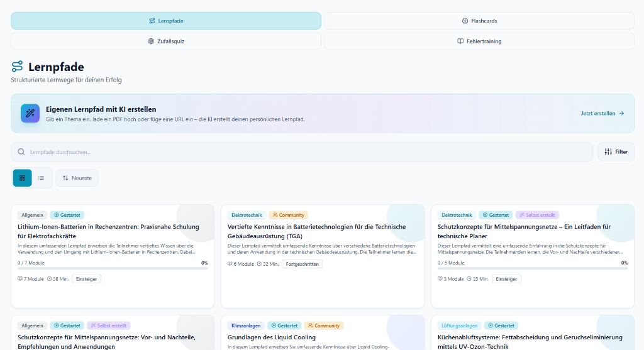This screenshot has height=350, width=644.
Task: Click Gestartet badge on Küchenabluftsysteme card
Action: point(501,325)
